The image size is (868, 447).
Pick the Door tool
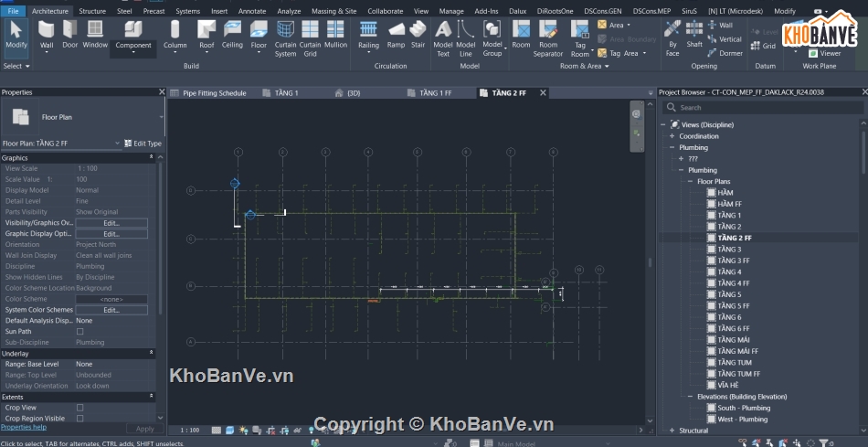tap(69, 35)
